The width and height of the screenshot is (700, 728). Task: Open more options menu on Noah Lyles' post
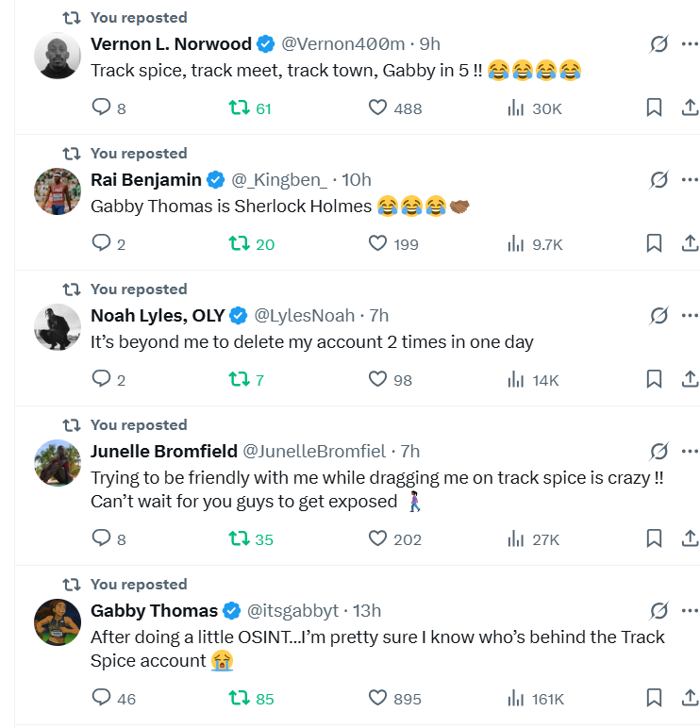pos(690,315)
